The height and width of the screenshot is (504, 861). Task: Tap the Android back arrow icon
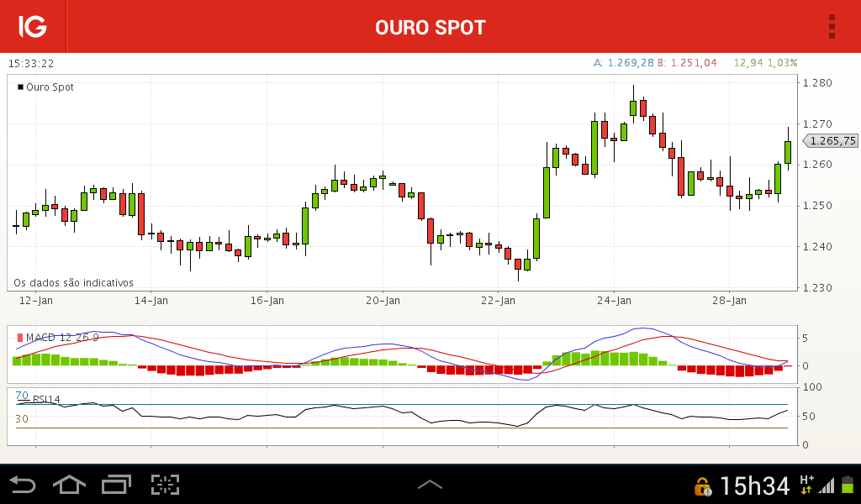[23, 485]
